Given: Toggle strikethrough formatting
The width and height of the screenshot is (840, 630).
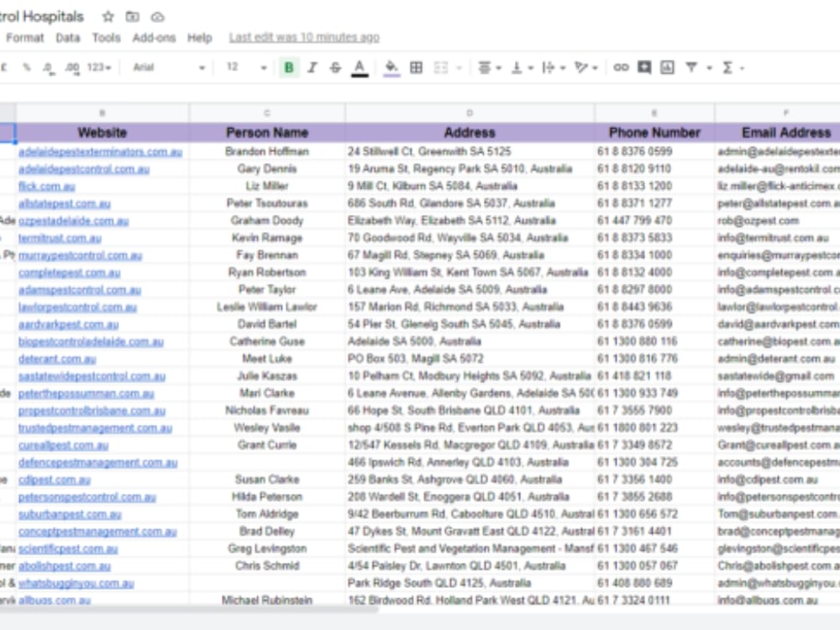Looking at the screenshot, I should pyautogui.click(x=335, y=67).
